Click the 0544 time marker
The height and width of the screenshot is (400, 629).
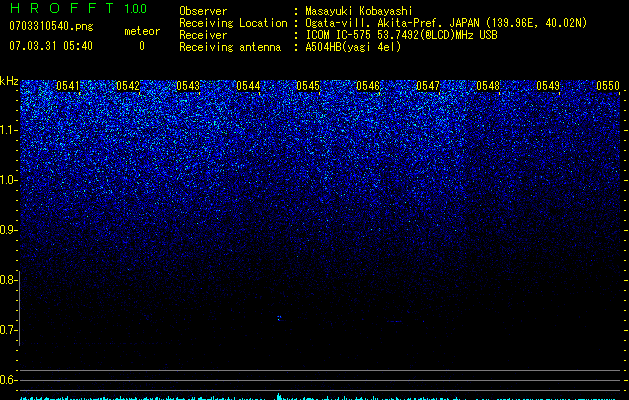click(x=248, y=86)
